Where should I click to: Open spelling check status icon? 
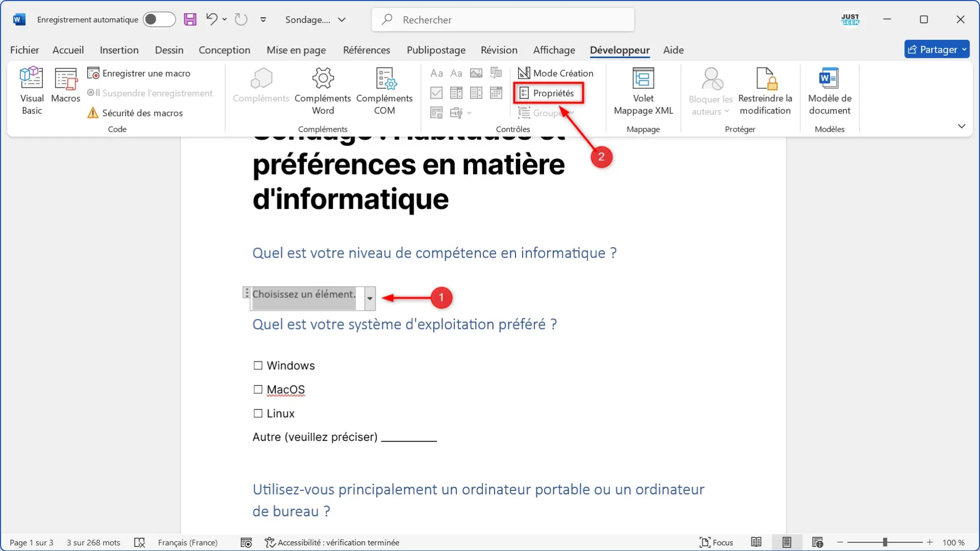pyautogui.click(x=139, y=542)
